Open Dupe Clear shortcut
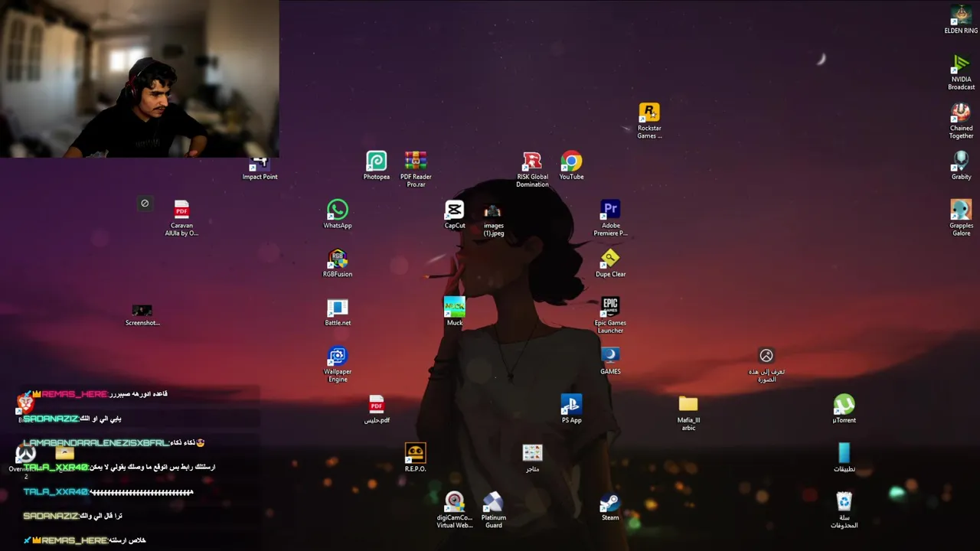Image resolution: width=980 pixels, height=551 pixels. (x=610, y=262)
